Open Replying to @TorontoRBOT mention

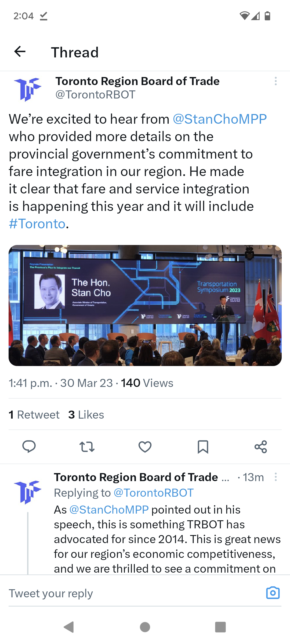153,493
